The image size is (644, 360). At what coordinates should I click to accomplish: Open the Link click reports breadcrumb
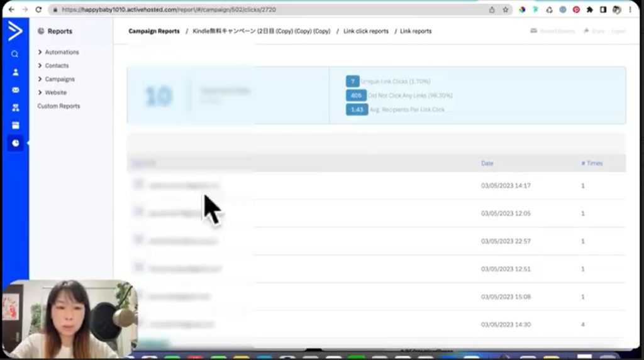(365, 31)
